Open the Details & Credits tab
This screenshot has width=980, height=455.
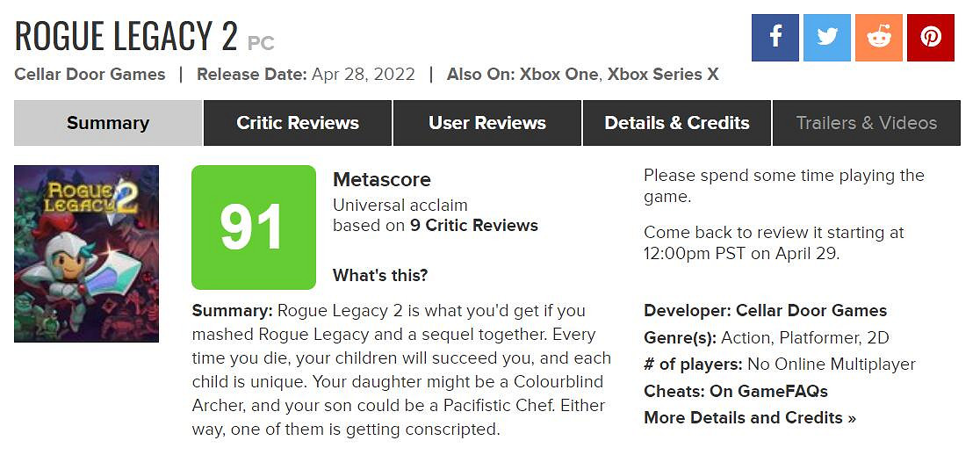(x=677, y=123)
